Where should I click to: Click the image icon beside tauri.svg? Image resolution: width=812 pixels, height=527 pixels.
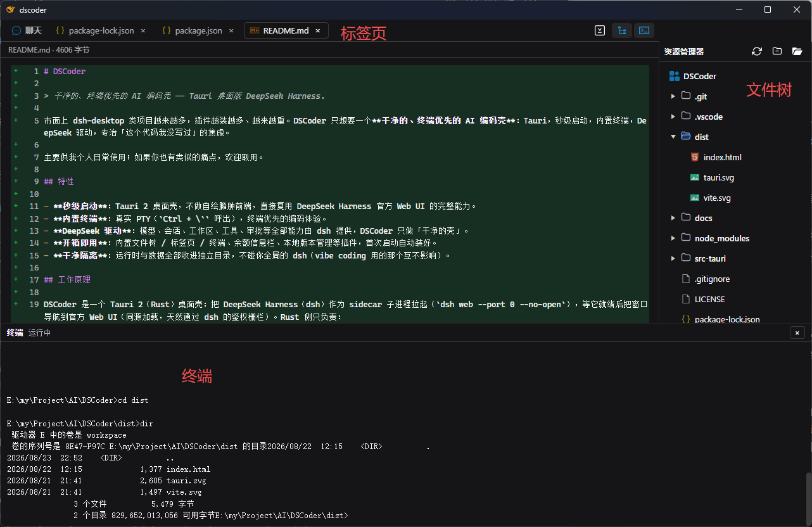tap(695, 177)
